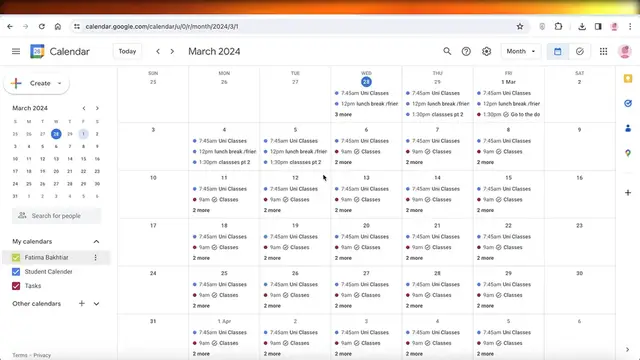This screenshot has width=640, height=360.
Task: Open Google Tasks side panel icon
Action: [628, 103]
